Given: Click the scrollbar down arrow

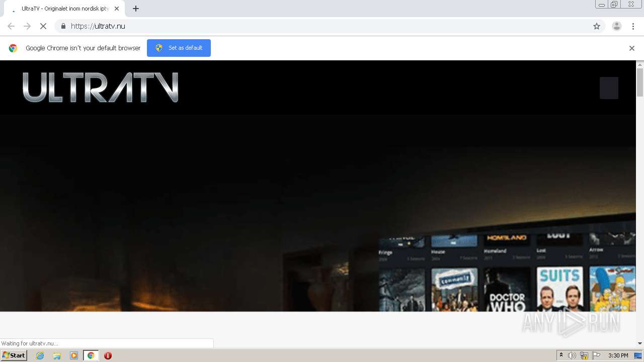Looking at the screenshot, I should (640, 343).
